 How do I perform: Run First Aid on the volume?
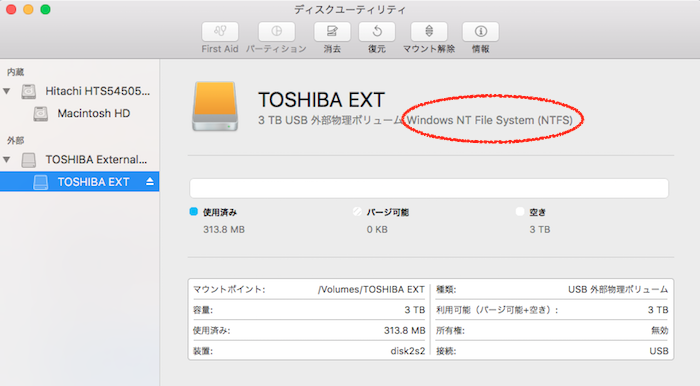[x=220, y=32]
